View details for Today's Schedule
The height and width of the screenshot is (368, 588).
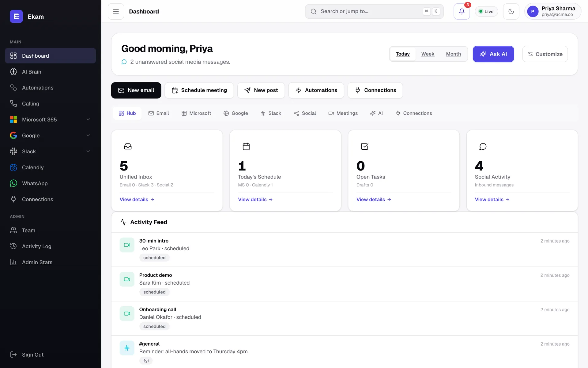[255, 199]
